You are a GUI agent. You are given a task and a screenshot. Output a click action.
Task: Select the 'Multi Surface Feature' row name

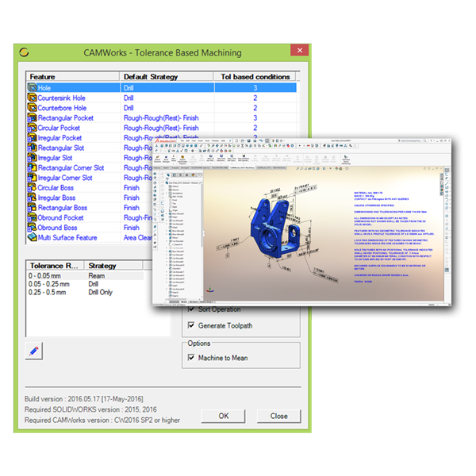[67, 237]
